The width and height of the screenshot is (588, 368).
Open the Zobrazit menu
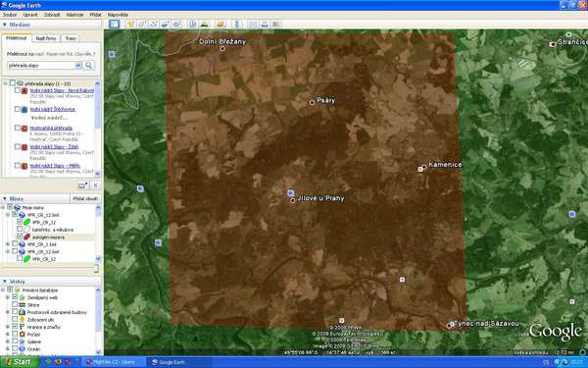pyautogui.click(x=52, y=15)
